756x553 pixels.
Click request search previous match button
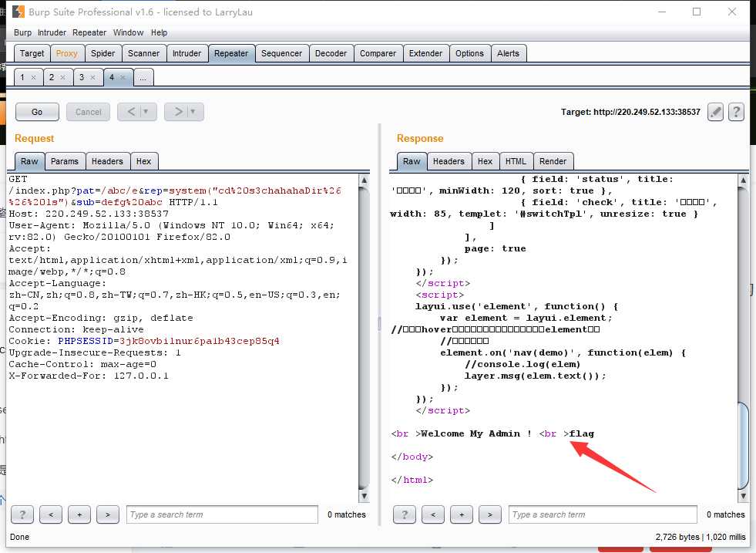pos(51,514)
